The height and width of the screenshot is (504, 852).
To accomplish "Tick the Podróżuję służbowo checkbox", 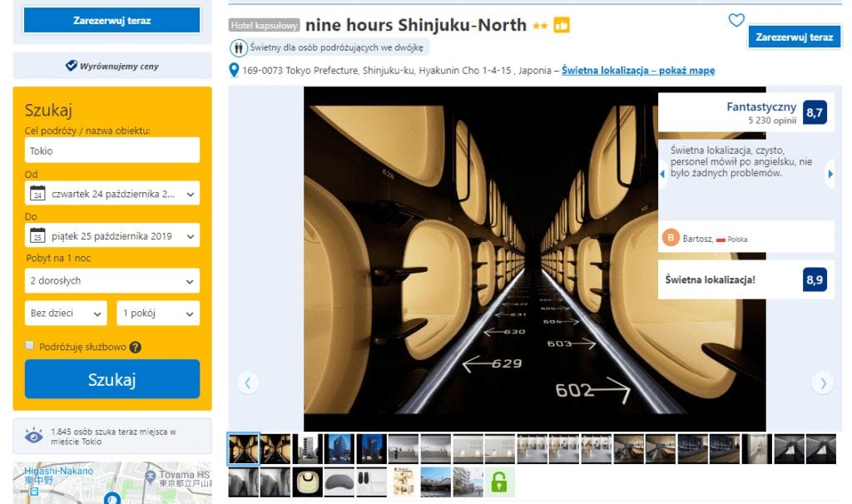I will [30, 345].
